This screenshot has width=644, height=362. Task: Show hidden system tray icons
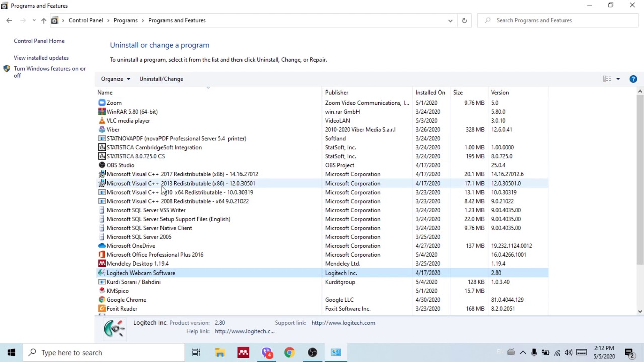523,353
